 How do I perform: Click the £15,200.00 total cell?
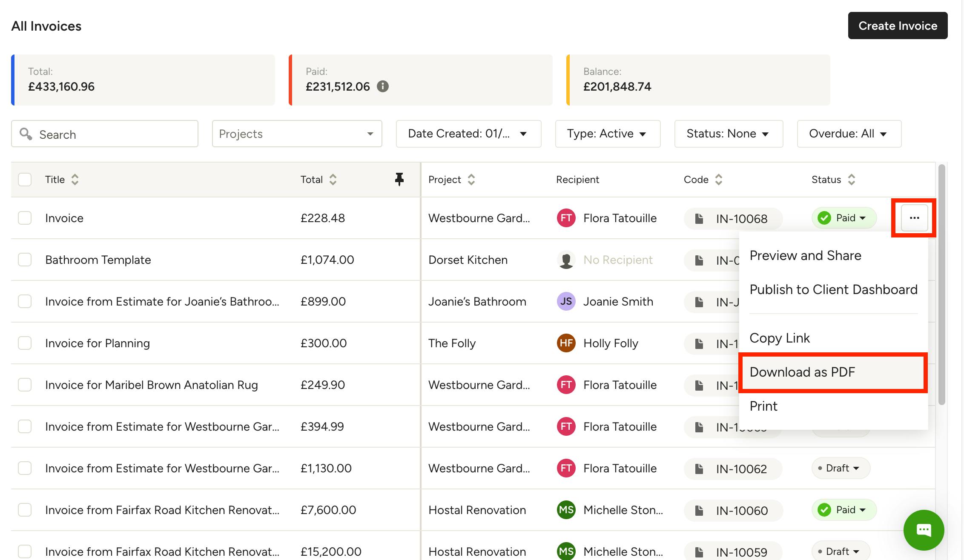pos(331,551)
